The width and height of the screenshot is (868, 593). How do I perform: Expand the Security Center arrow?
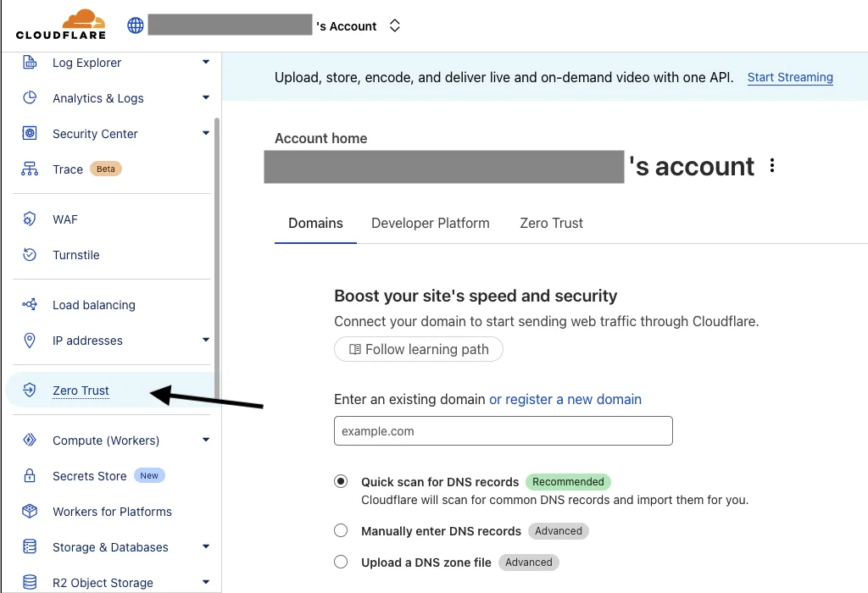pyautogui.click(x=206, y=133)
